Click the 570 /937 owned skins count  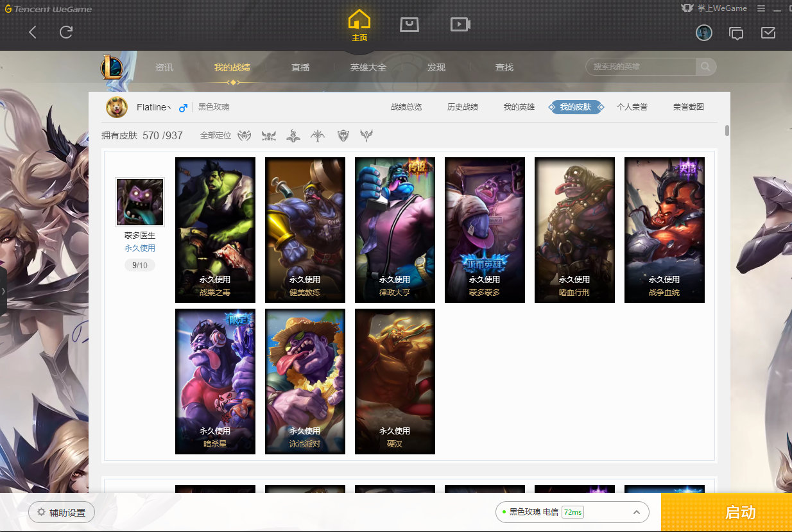162,135
